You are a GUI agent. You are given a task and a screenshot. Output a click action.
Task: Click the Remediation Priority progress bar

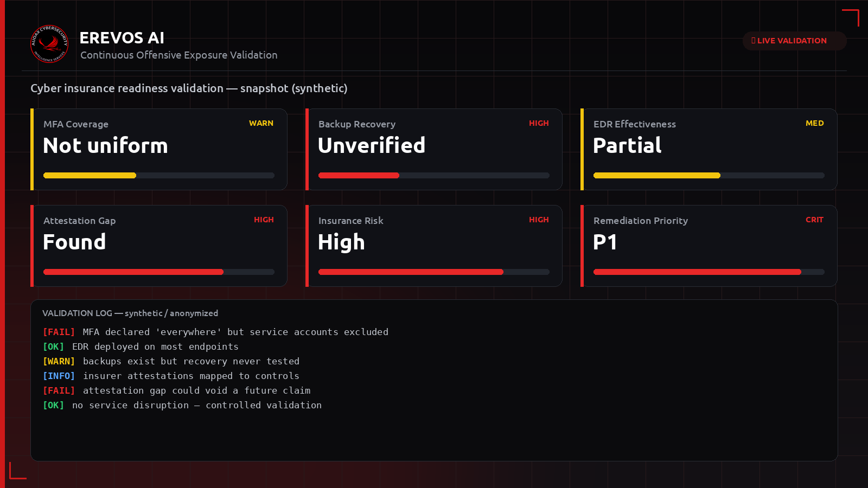pyautogui.click(x=709, y=272)
